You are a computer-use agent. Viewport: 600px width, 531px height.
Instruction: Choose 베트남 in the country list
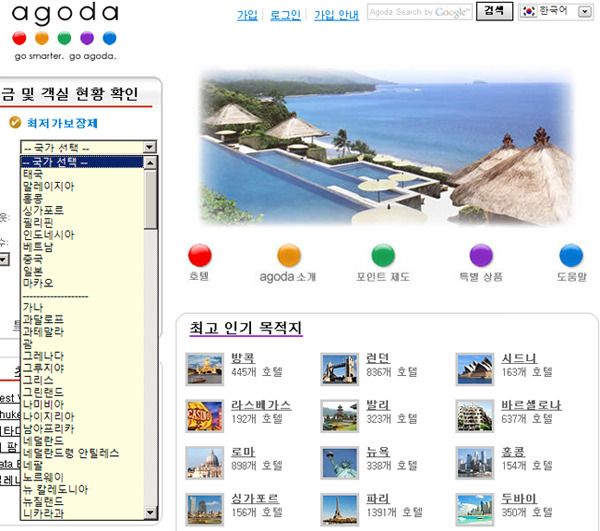82,247
